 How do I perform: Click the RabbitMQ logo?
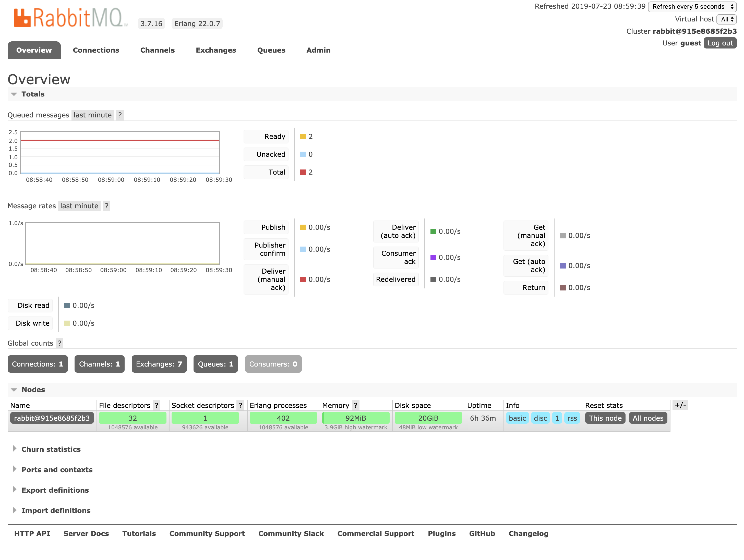[71, 18]
